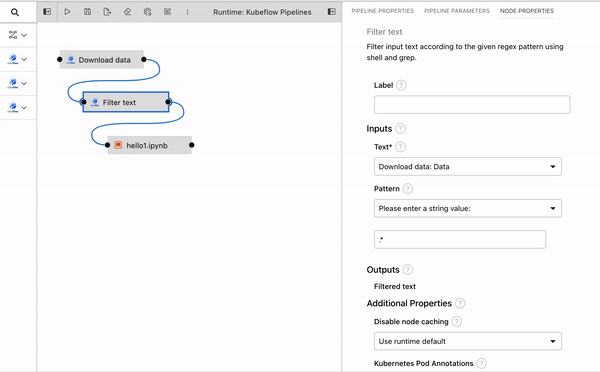Open the Text input source dropdown
Viewport: 600px width, 372px height.
pyautogui.click(x=468, y=166)
